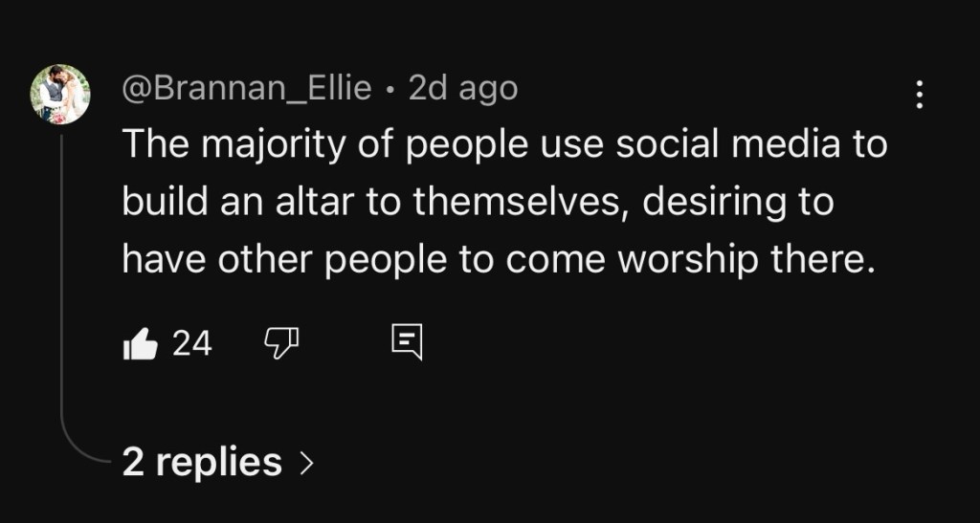Viewport: 980px width, 523px height.
Task: Open the three-dot more options menu
Action: click(x=919, y=94)
